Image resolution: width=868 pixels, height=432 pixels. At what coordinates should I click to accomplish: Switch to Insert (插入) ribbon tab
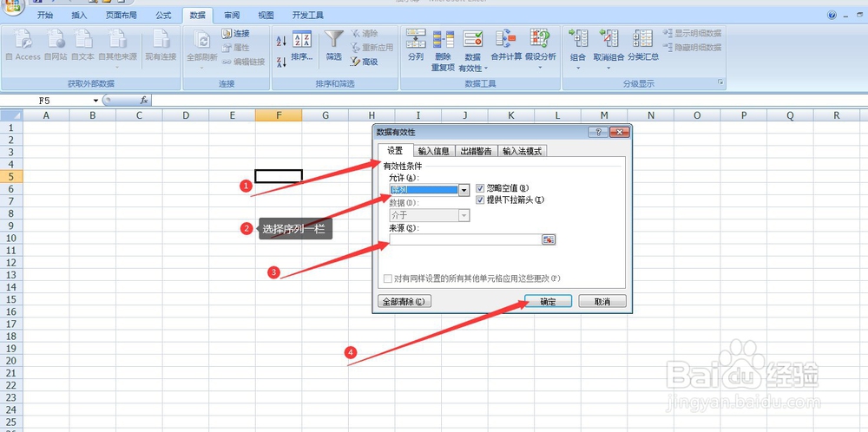click(79, 16)
